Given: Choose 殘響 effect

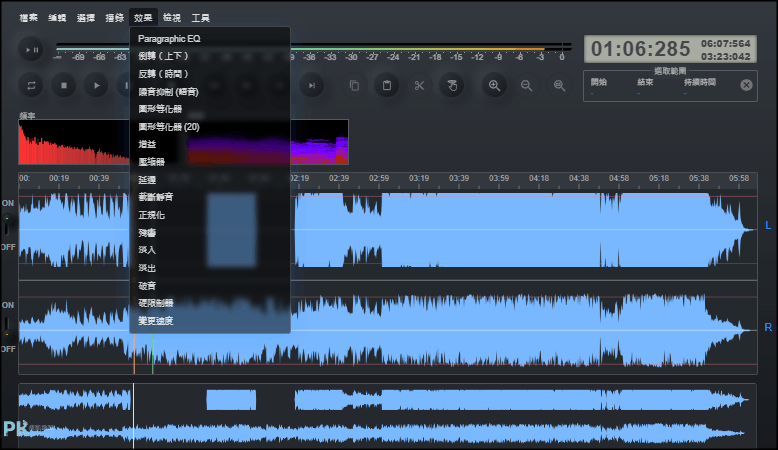Looking at the screenshot, I should tap(210, 233).
